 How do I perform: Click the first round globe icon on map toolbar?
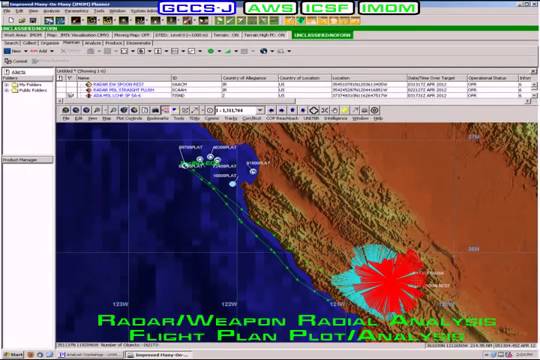[x=66, y=110]
